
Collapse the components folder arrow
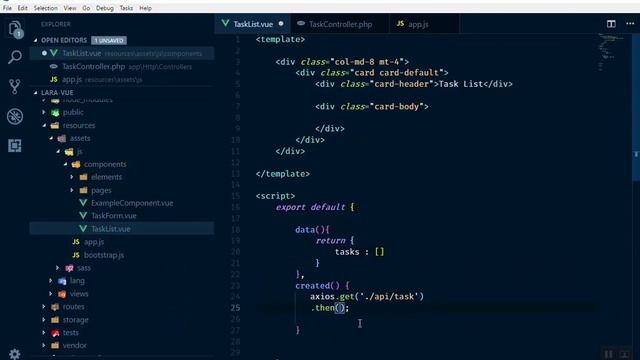tap(65, 164)
